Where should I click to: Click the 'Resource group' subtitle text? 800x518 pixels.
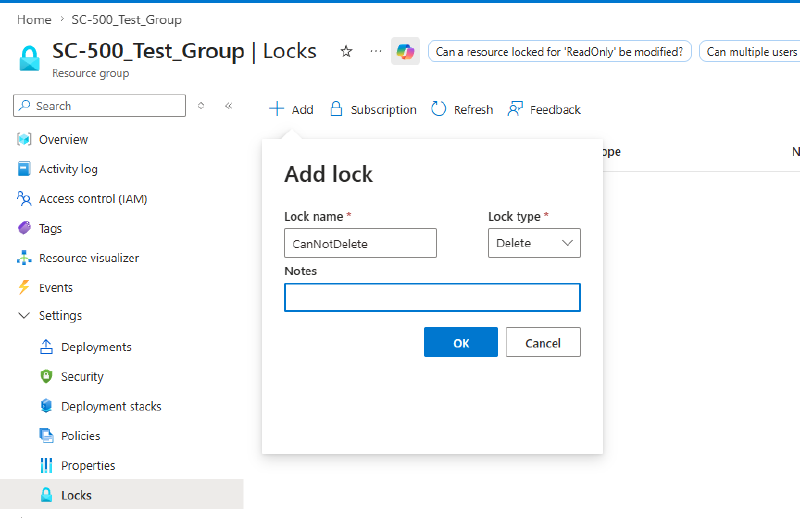point(90,73)
